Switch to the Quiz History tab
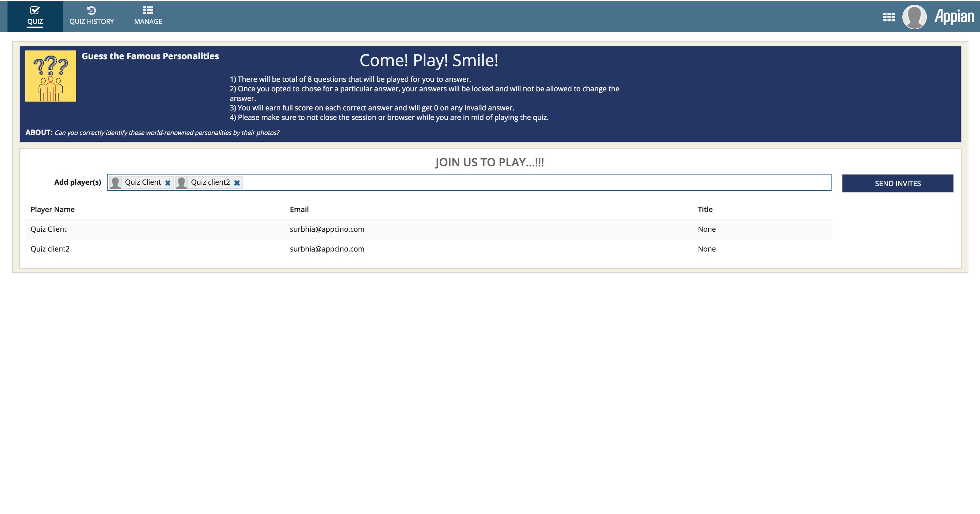 tap(91, 21)
